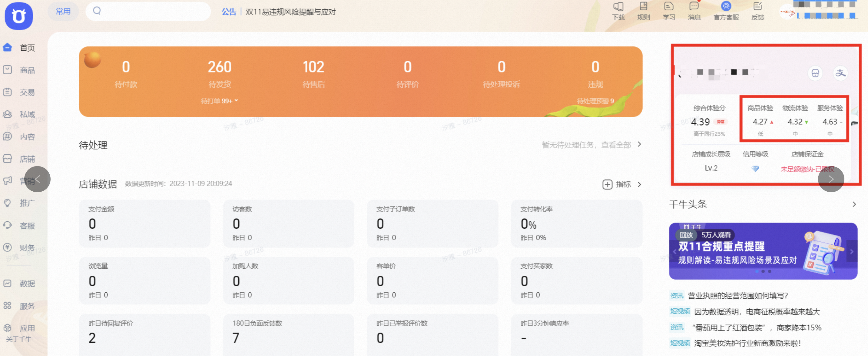Open the 店铺 shop sidebar item
The image size is (868, 356).
(19, 159)
